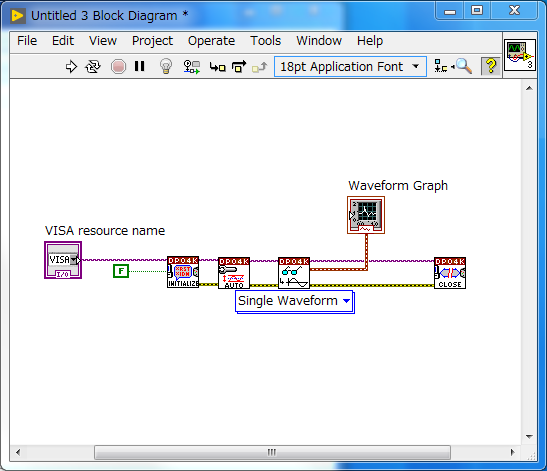Open the Project menu

click(x=152, y=41)
